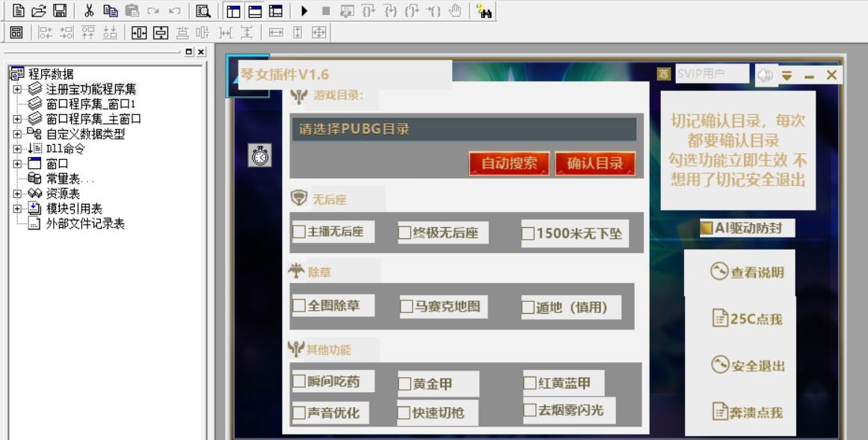
Task: Click the speaker icon in the form header
Action: pos(766,75)
